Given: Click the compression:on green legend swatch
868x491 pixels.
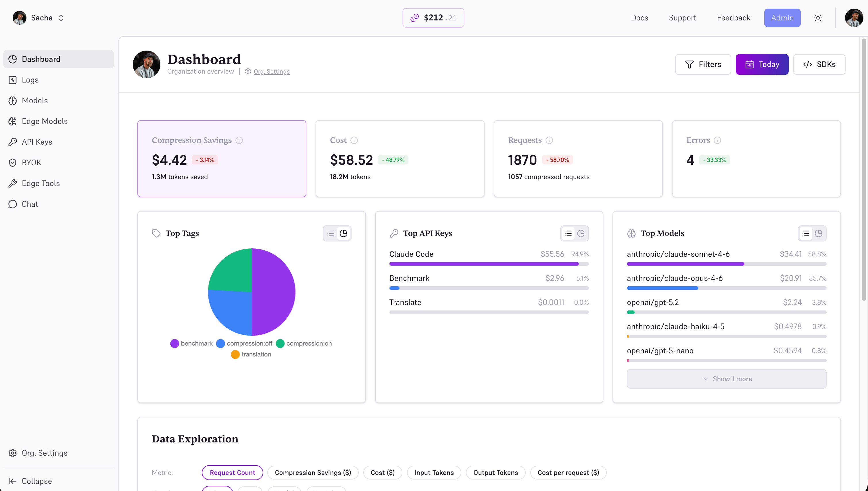Looking at the screenshot, I should click(280, 343).
